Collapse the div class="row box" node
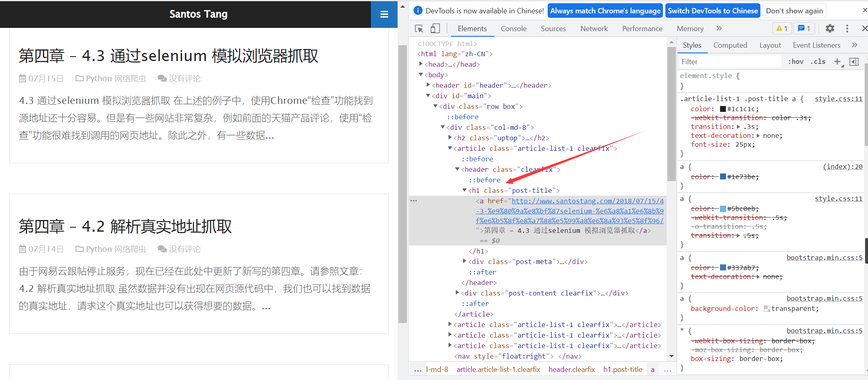Viewport: 868px width, 380px height. coord(435,106)
